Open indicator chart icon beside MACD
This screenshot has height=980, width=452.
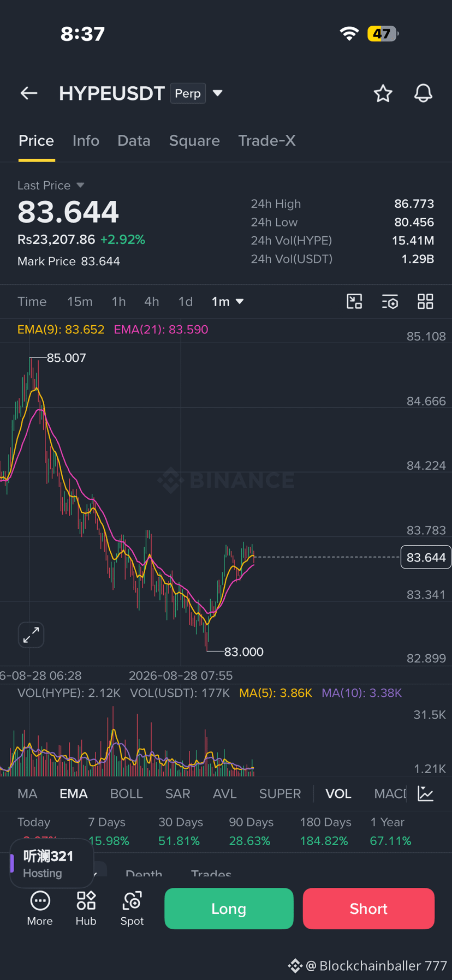pyautogui.click(x=426, y=793)
